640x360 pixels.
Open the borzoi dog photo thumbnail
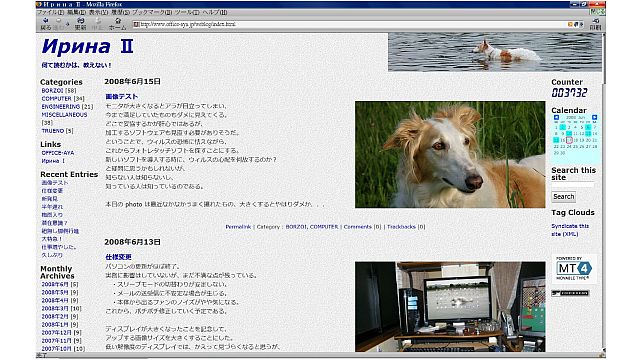point(450,155)
